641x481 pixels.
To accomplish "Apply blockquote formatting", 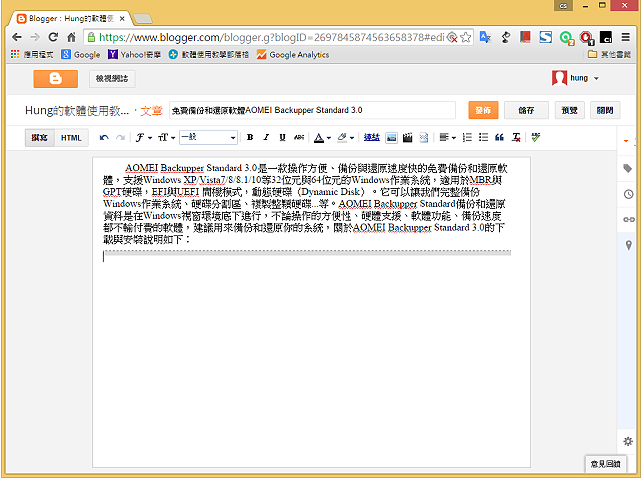I will tap(499, 137).
